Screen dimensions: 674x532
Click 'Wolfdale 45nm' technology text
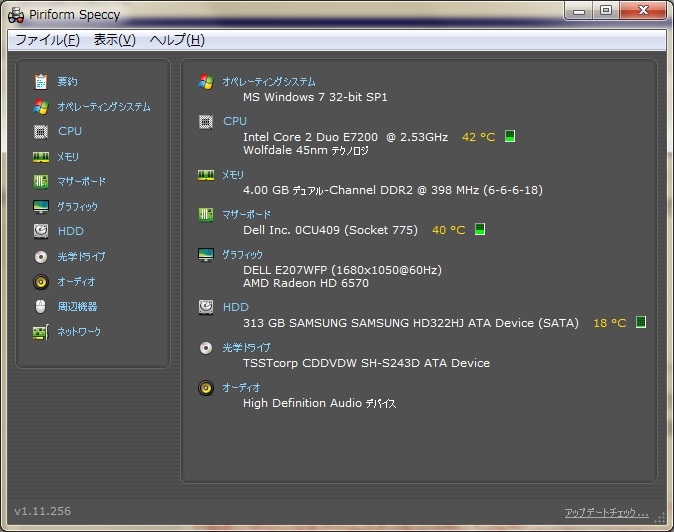[x=306, y=150]
